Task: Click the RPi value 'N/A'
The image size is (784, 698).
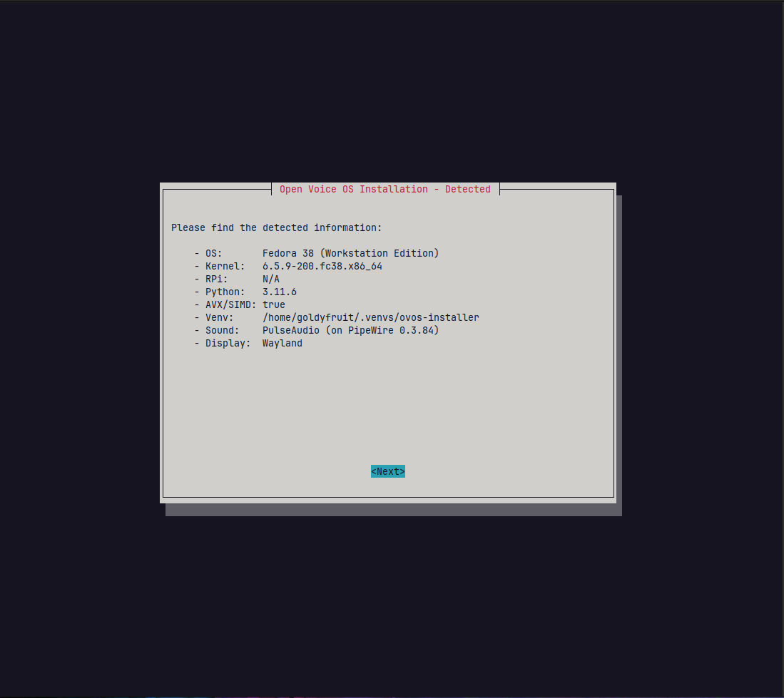Action: 271,279
